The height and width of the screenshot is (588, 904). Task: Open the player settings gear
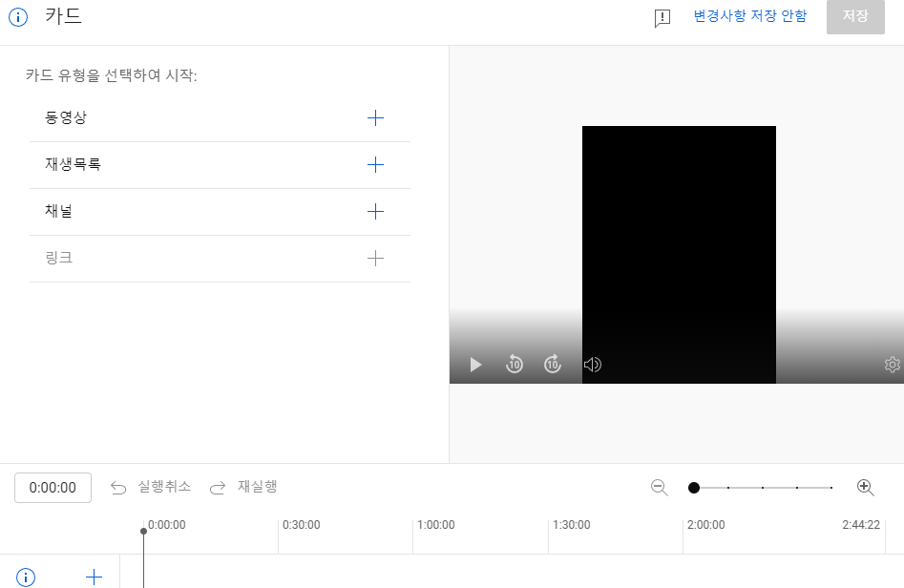(893, 365)
